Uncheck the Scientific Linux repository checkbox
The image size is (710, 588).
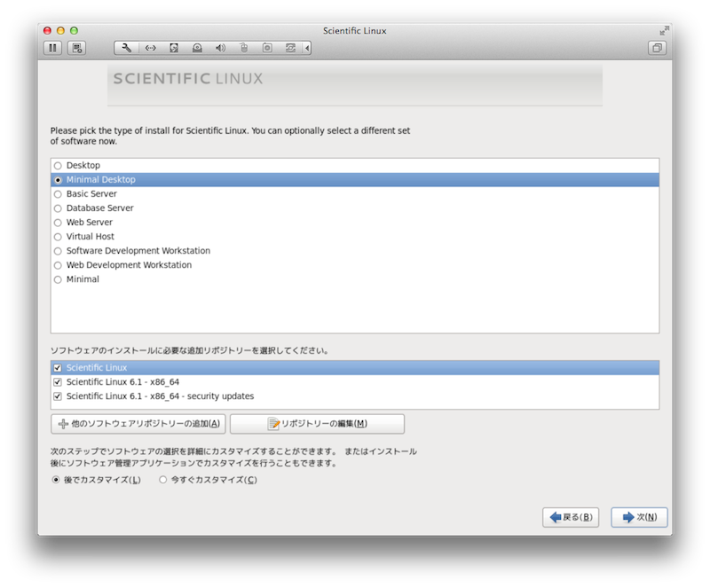click(58, 368)
